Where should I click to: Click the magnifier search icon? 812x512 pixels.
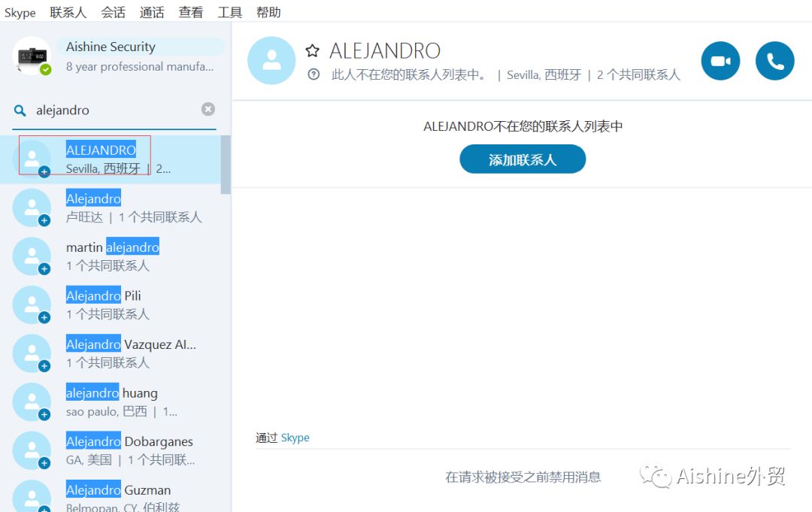coord(20,111)
